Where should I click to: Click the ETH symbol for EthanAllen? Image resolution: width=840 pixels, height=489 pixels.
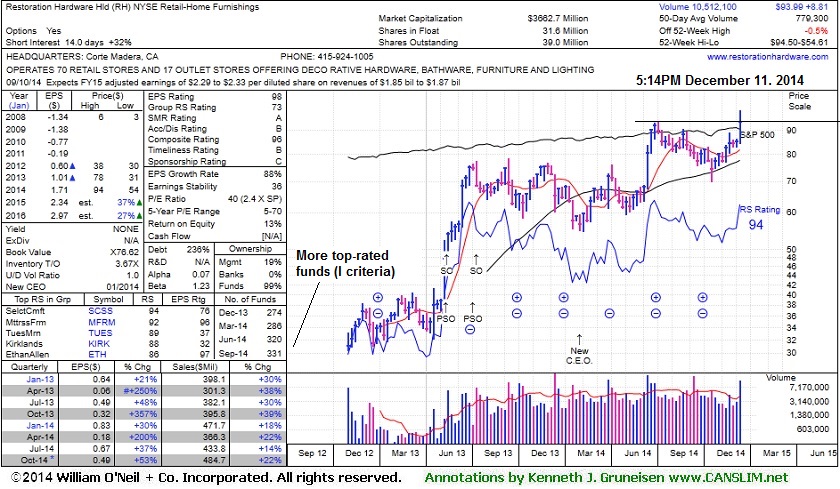tap(98, 355)
